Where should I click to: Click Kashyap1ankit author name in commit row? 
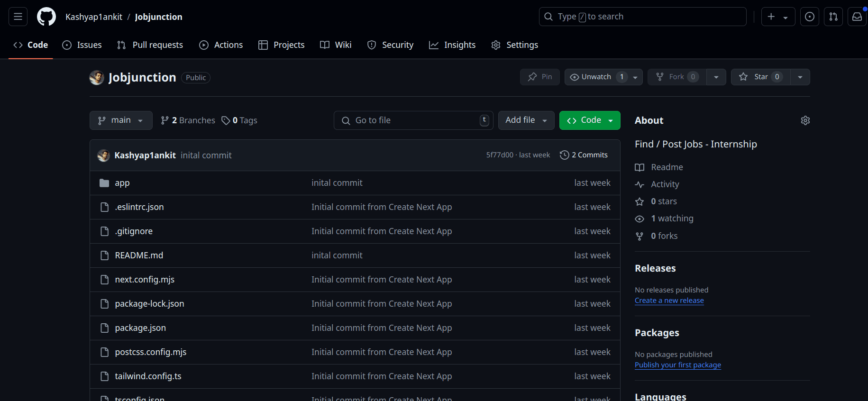145,155
